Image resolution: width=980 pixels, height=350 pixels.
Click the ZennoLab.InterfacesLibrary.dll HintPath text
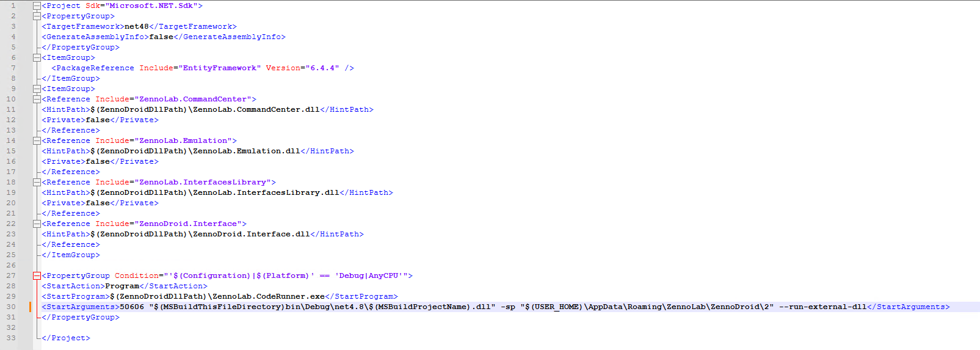[x=215, y=192]
